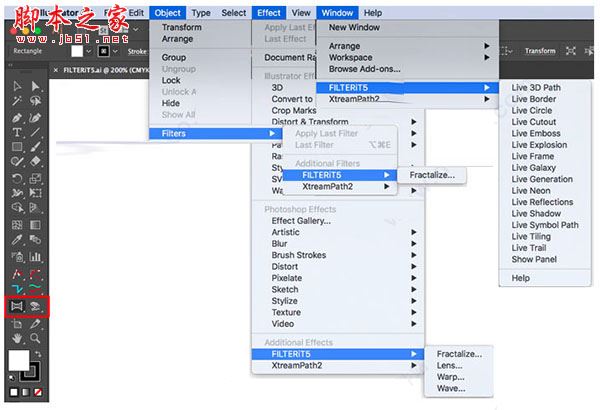The width and height of the screenshot is (600, 410).
Task: Select the FILTERiT5 warp-frame tool
Action: [17, 306]
